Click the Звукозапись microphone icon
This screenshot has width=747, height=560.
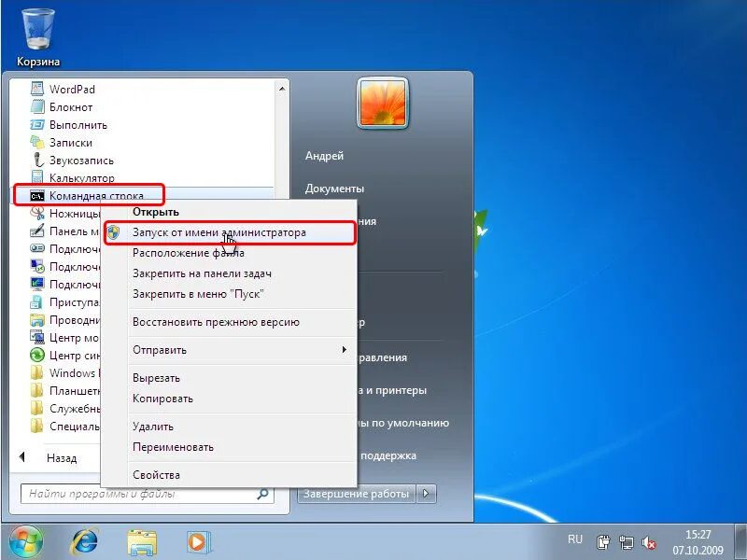pos(36,160)
